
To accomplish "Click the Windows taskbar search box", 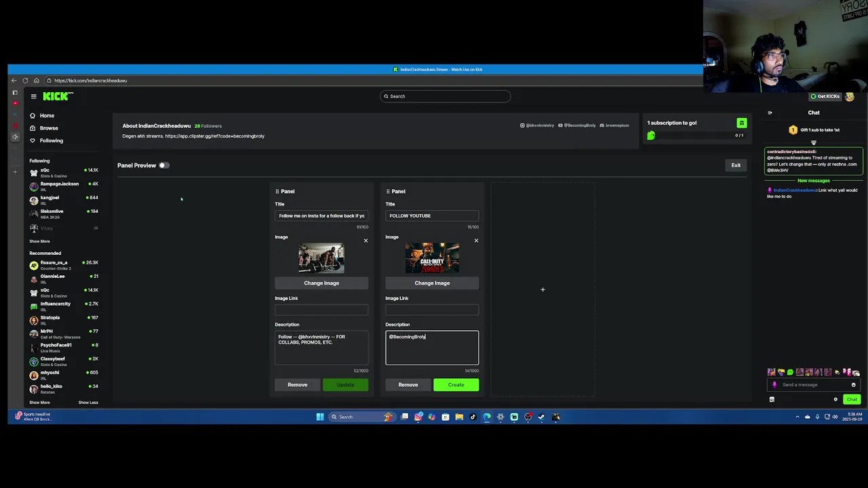I will click(x=363, y=417).
